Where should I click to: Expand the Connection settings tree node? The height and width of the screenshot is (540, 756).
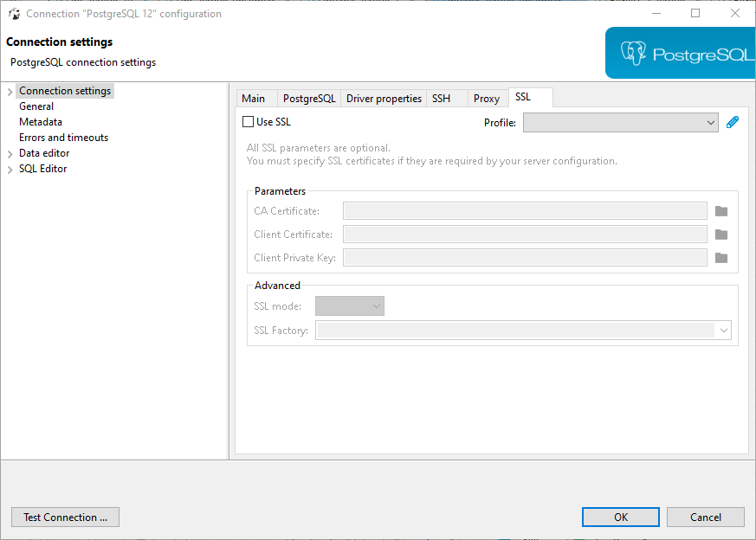[x=10, y=92]
